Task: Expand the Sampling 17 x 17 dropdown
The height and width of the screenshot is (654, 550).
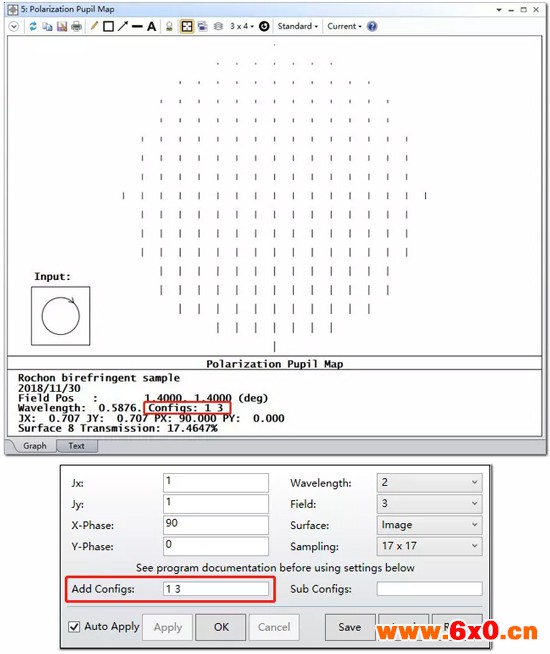Action: (429, 546)
